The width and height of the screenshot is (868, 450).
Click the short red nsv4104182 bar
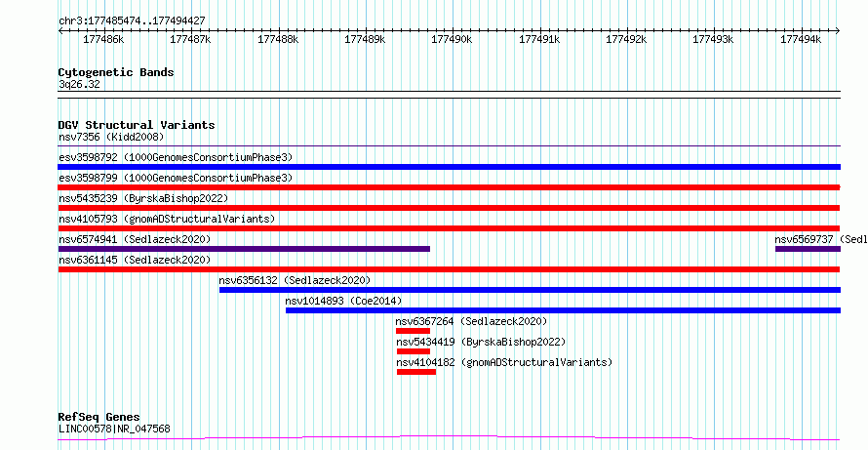[416, 372]
